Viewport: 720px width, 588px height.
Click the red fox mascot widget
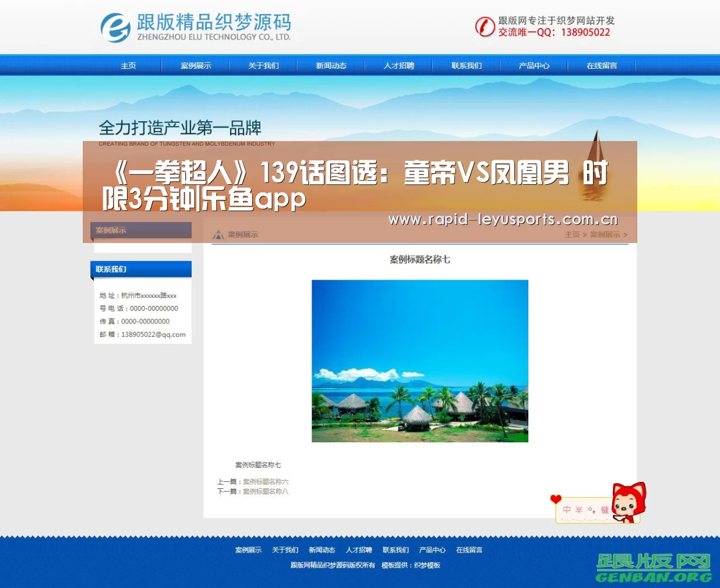(x=629, y=502)
